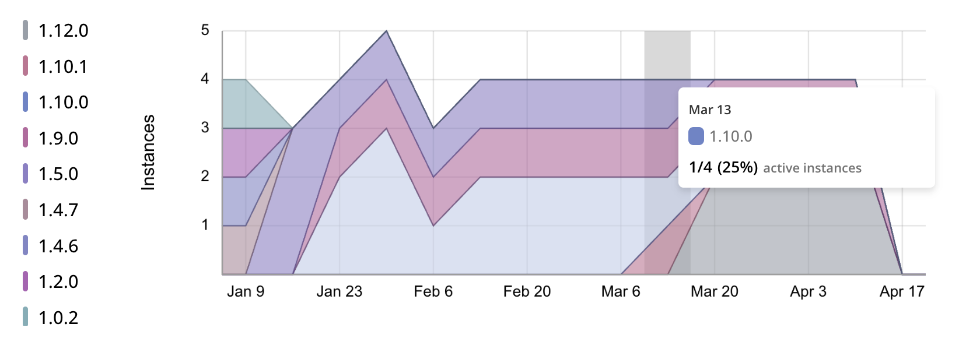This screenshot has height=345, width=980.
Task: Click the 1.10.0 legend color marker
Action: 25,102
